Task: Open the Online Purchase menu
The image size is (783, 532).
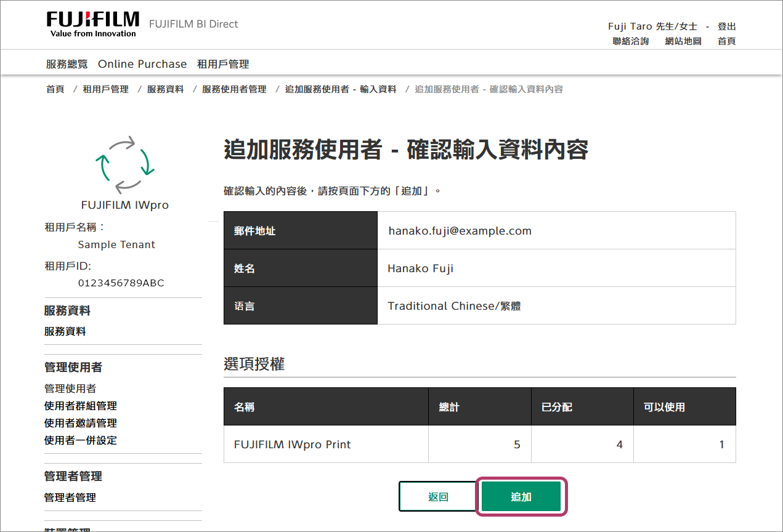Action: 142,64
